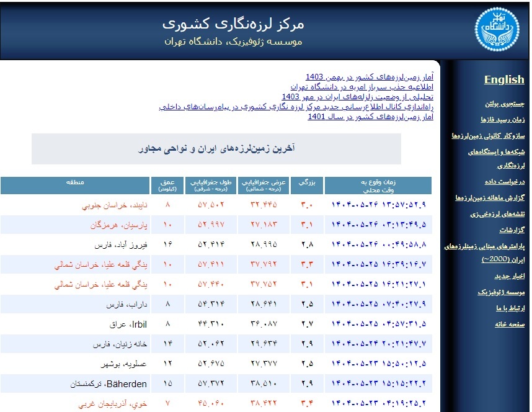Open نقشه‌های لرزه‌خیزی sidebar link
Viewport: 532px width, 412px height.
[497, 214]
